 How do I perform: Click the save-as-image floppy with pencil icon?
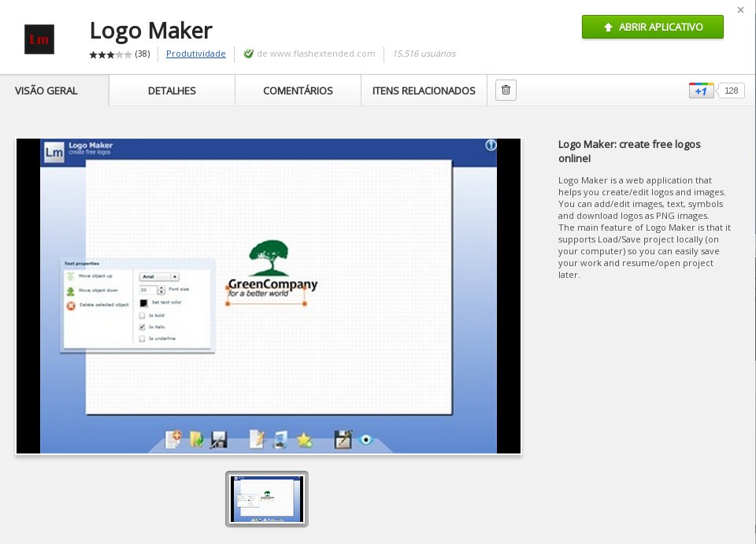tap(343, 439)
